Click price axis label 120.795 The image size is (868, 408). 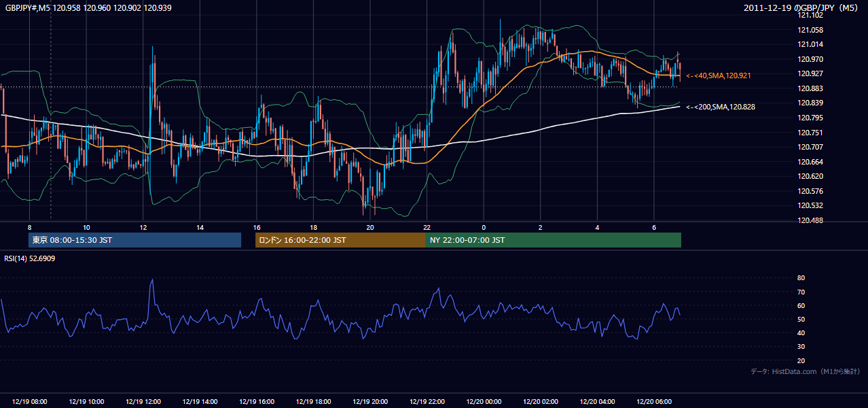tap(810, 118)
